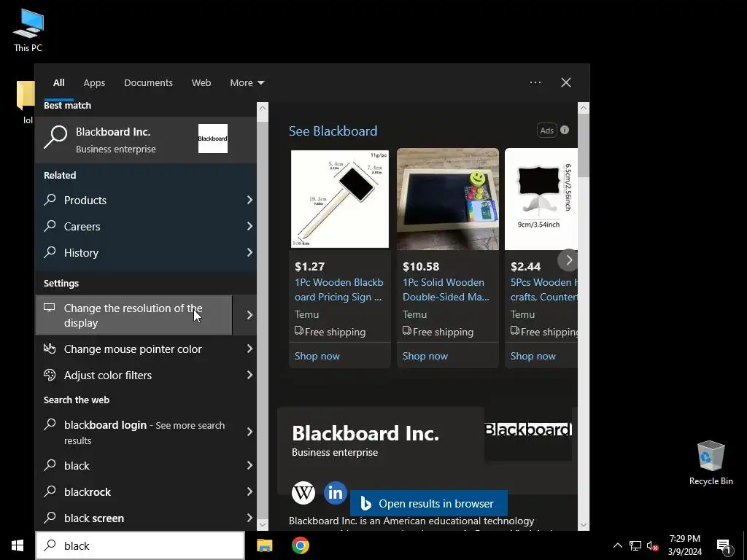Click the palette icon beside Adjust color filters
The image size is (747, 560).
[x=50, y=375]
